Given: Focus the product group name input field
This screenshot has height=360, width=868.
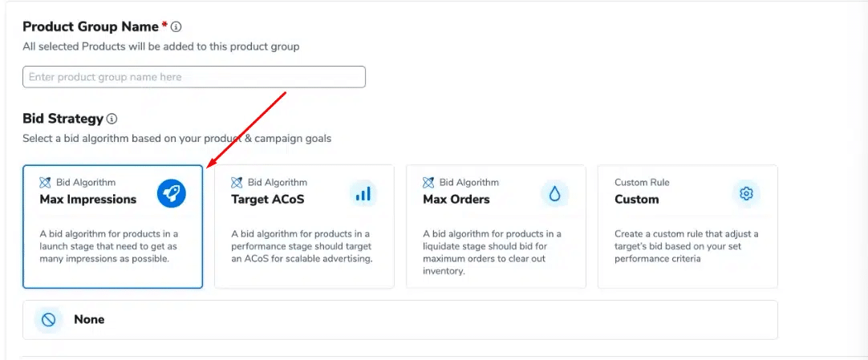Looking at the screenshot, I should (x=193, y=77).
